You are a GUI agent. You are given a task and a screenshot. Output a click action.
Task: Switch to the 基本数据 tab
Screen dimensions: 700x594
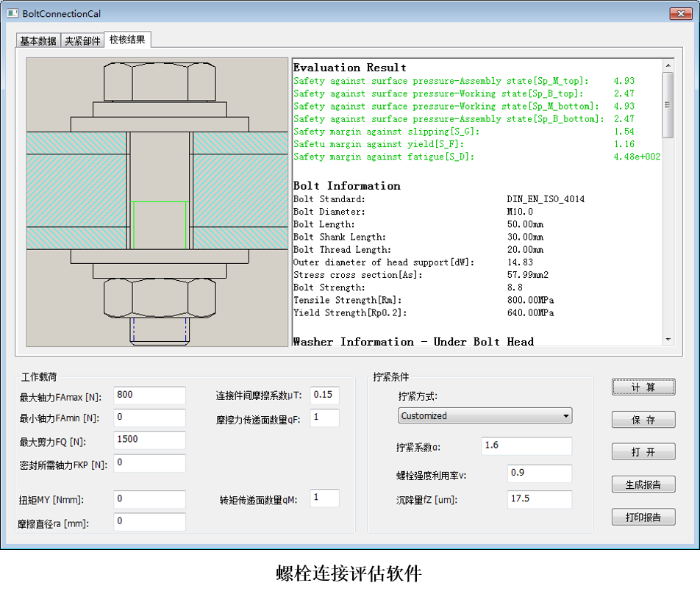tap(38, 40)
